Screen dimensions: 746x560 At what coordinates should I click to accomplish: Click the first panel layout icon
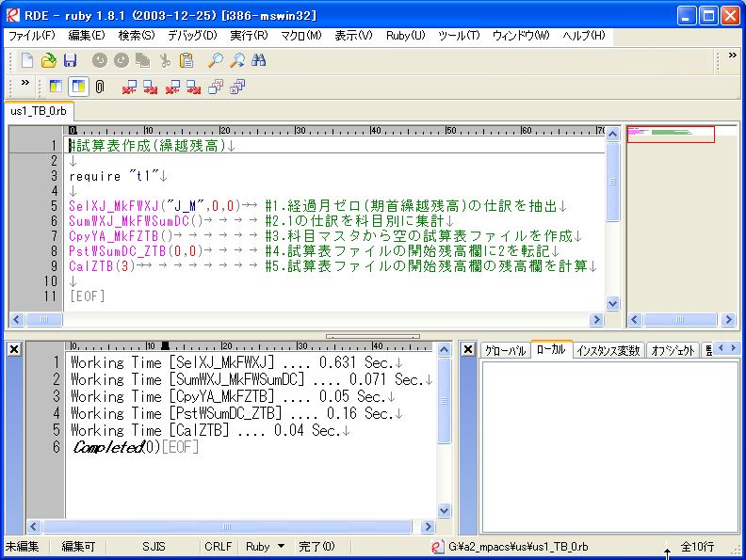point(57,87)
